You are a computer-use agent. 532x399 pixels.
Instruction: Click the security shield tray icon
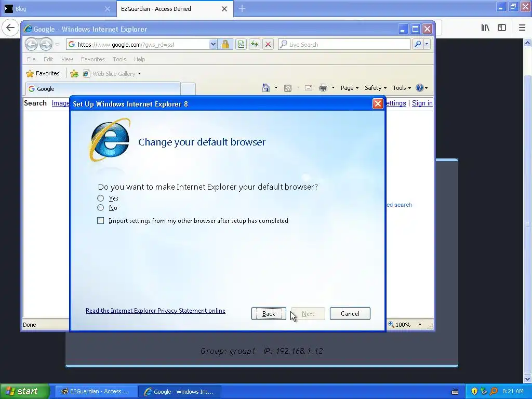pyautogui.click(x=474, y=391)
